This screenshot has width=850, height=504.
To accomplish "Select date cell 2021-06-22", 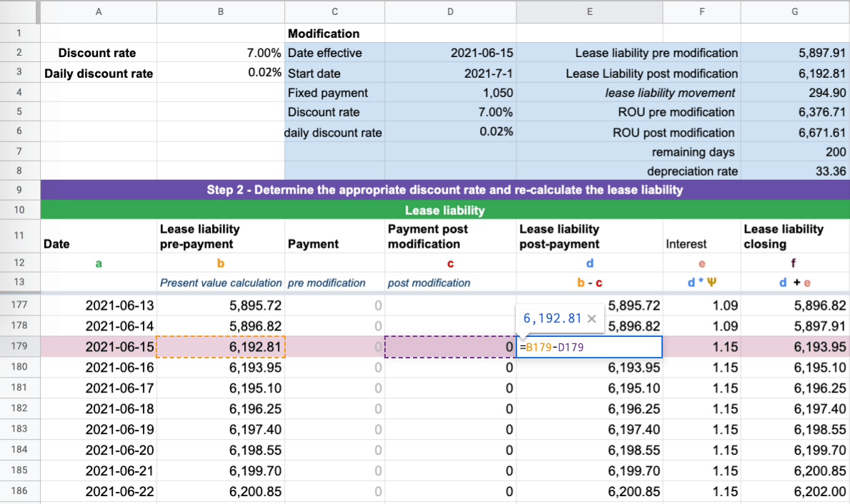I will pyautogui.click(x=99, y=492).
